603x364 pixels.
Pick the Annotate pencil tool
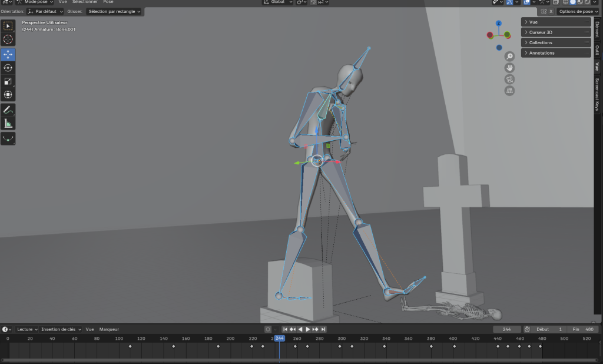8,110
